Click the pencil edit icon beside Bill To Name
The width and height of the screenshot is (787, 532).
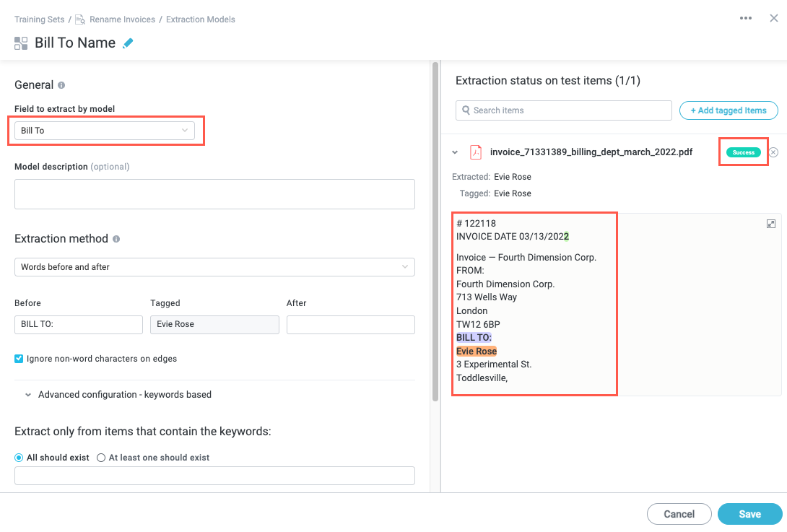(x=128, y=43)
